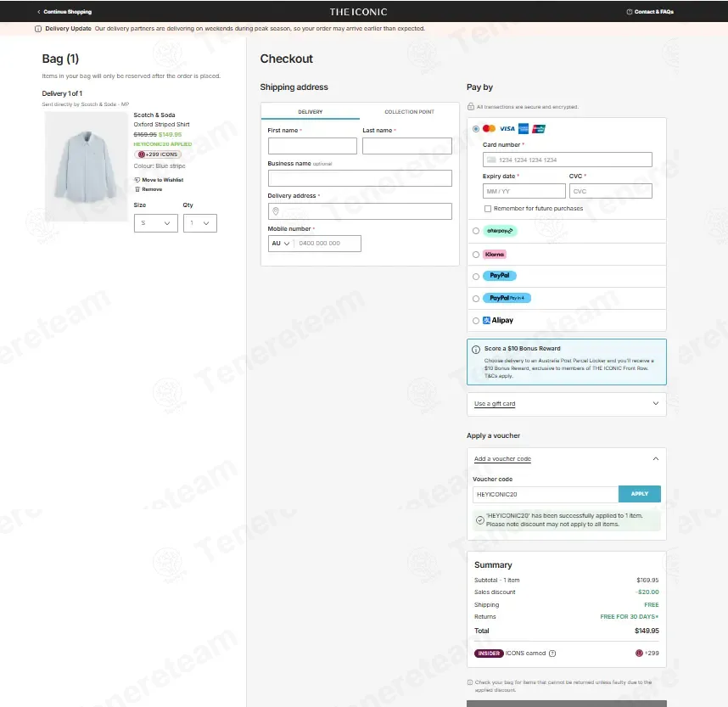Image resolution: width=728 pixels, height=707 pixels.
Task: Click the 'Oxford Striped Shirt' product name
Action: pos(161,125)
